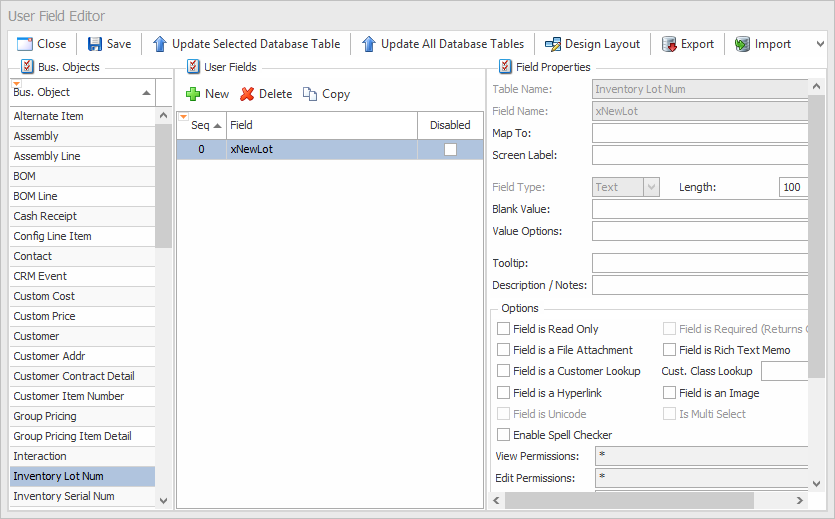Check Field is a Hyperlink
This screenshot has width=835, height=519.
(504, 393)
